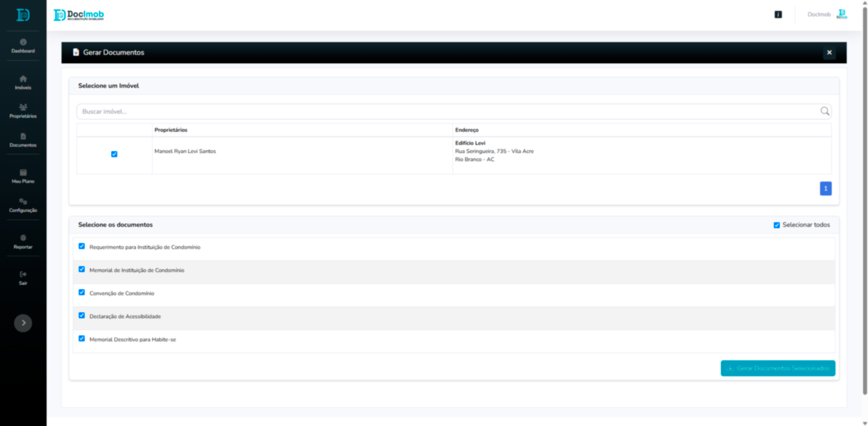Open Proprietários people icon in sidebar
This screenshot has width=868, height=426.
click(23, 107)
